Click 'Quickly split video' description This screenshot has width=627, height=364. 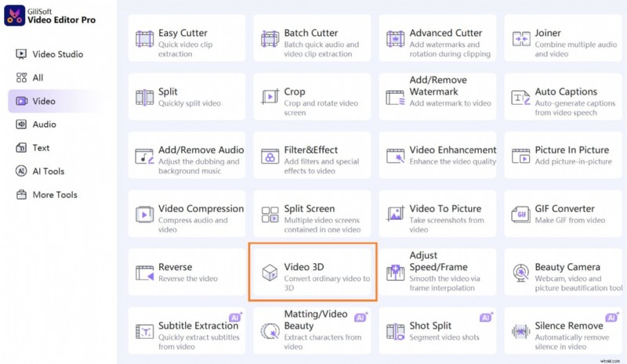click(190, 103)
